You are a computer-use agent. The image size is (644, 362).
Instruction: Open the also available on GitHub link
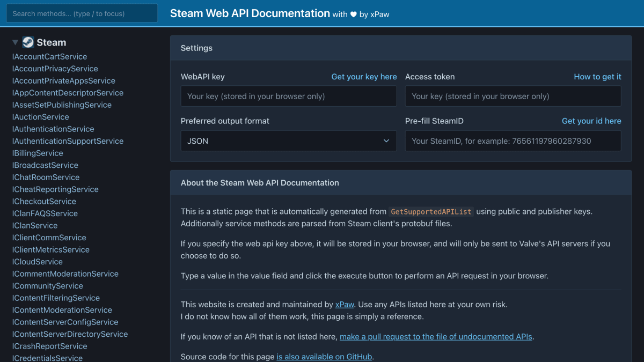pos(324,357)
